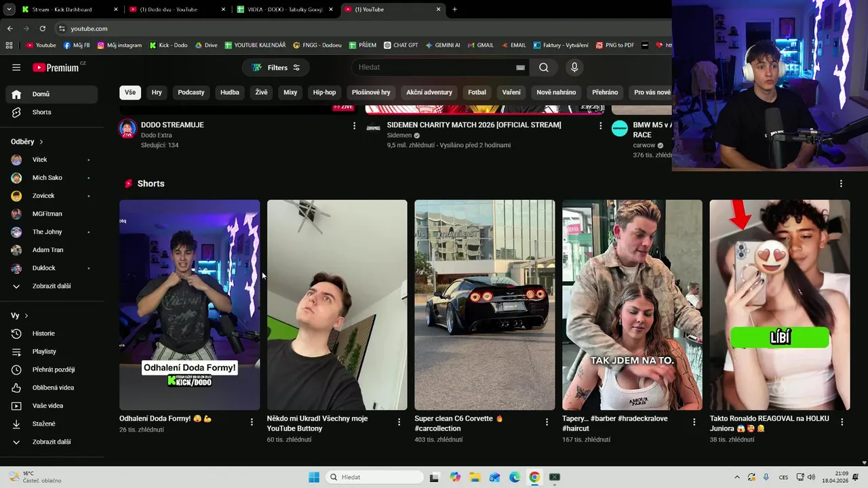The image size is (868, 488).
Task: Open options for Ukradl YouTube Buttony short
Action: [x=399, y=422]
